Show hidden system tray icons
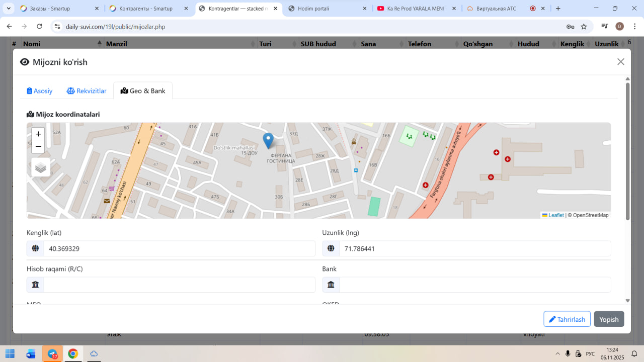The width and height of the screenshot is (644, 362). click(x=557, y=353)
